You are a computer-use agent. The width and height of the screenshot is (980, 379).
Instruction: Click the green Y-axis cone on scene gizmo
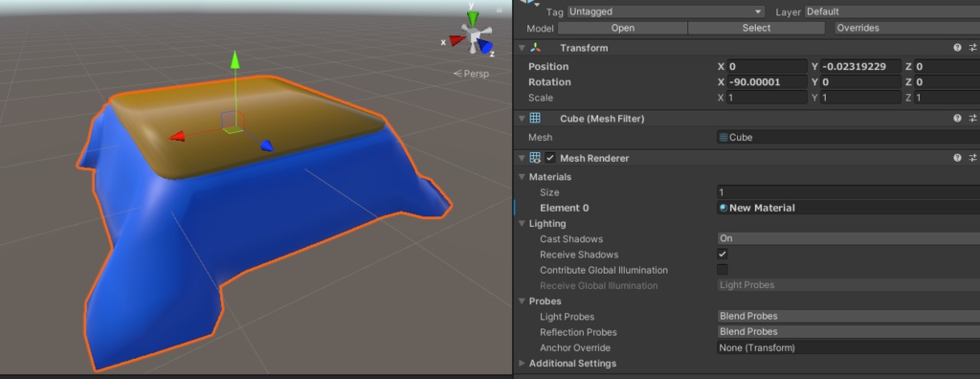[x=473, y=18]
